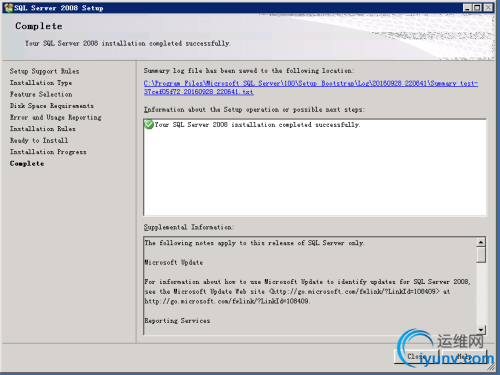Click the supplemental info scroll up arrow
500x375 pixels.
click(x=481, y=242)
